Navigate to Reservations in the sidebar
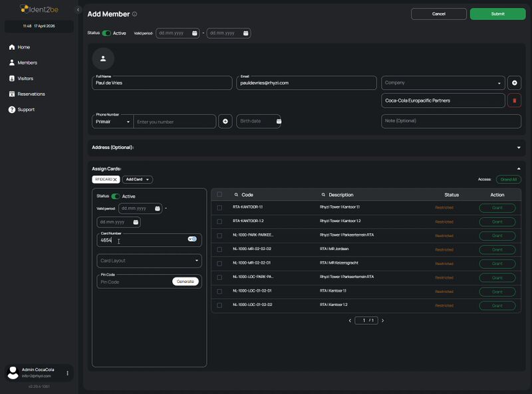Image resolution: width=532 pixels, height=394 pixels. tap(31, 94)
